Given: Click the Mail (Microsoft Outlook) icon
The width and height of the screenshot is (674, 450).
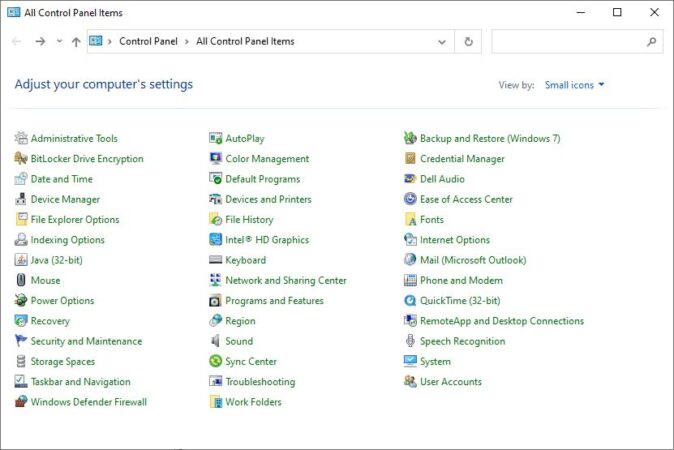Looking at the screenshot, I should [x=410, y=260].
